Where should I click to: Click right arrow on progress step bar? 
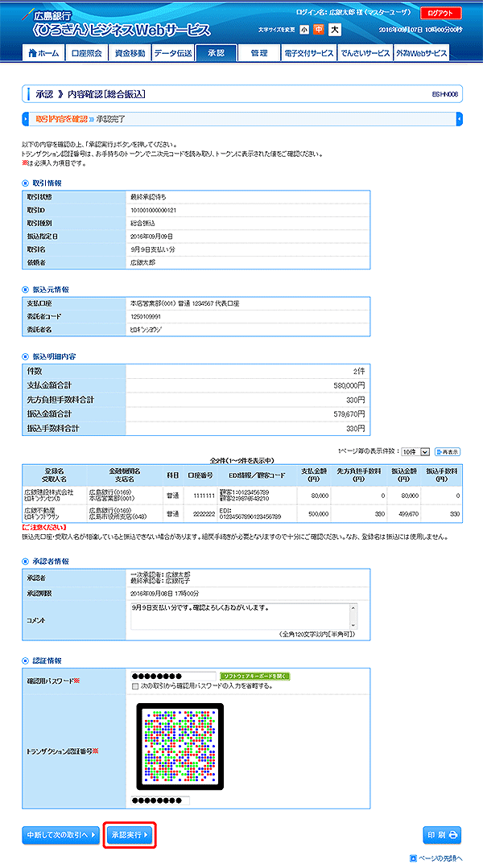[x=459, y=119]
